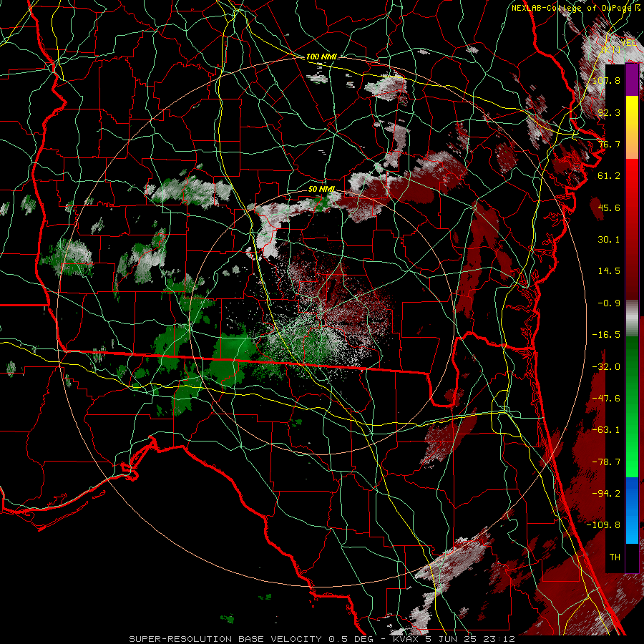Select the -47.6 legend value

[606, 398]
